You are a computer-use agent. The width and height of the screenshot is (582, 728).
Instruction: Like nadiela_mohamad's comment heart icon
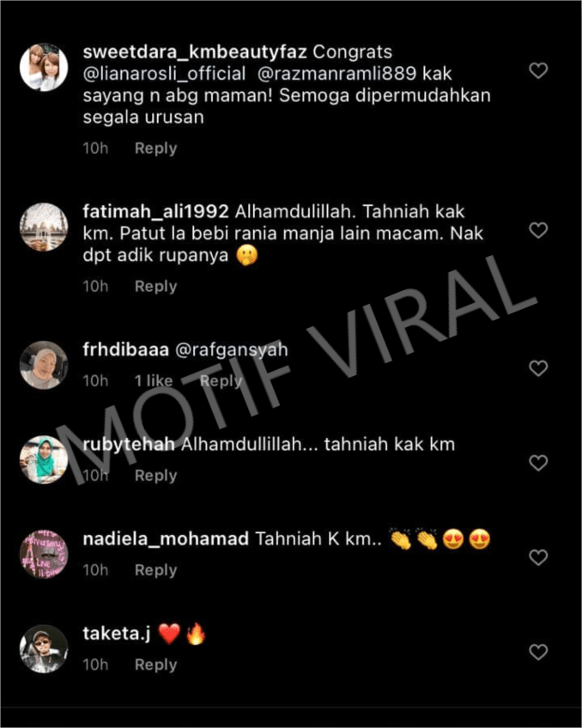538,557
